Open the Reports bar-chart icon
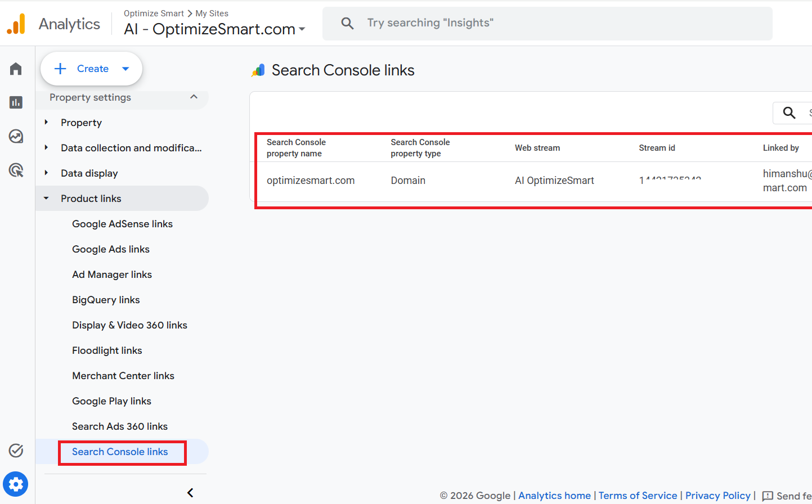 (x=16, y=102)
